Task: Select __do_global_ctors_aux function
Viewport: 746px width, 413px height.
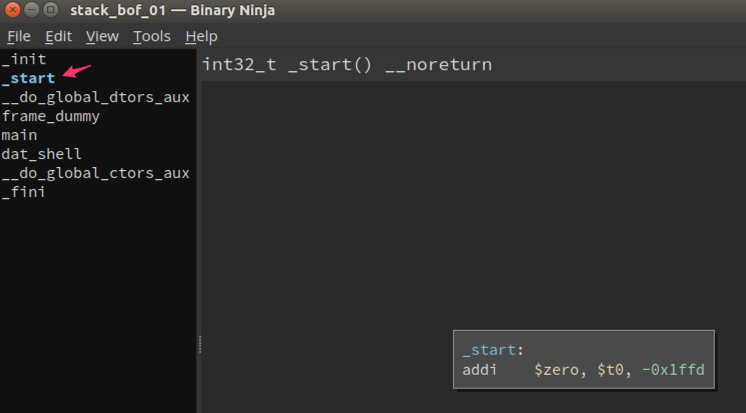Action: coord(96,173)
